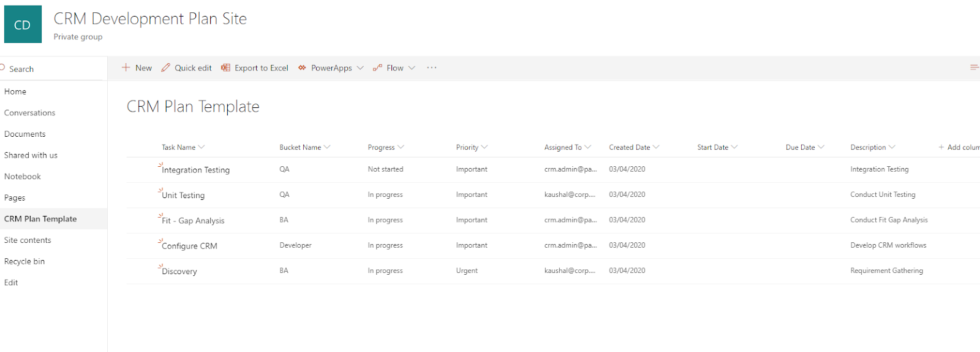Click the view options icon at far right

click(974, 67)
